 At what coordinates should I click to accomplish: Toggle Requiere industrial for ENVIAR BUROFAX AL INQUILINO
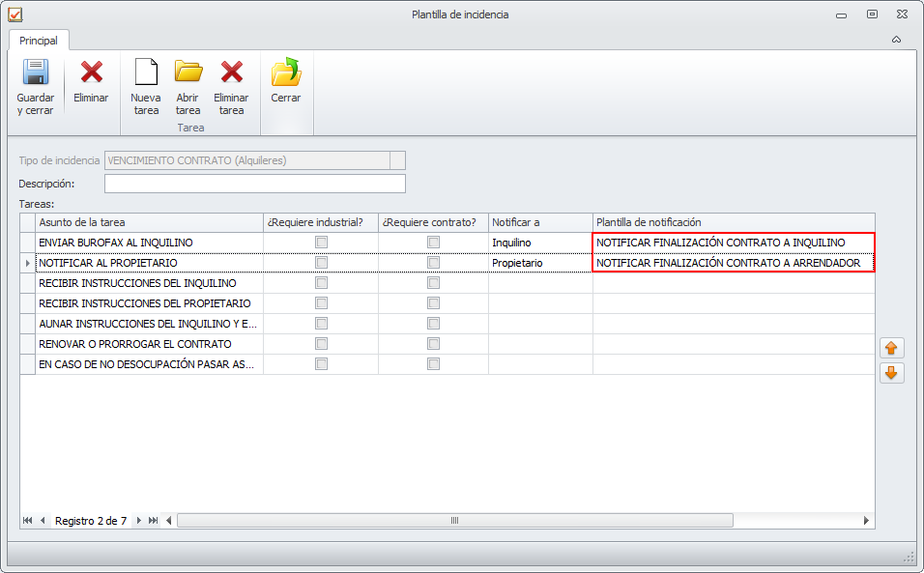(x=321, y=242)
